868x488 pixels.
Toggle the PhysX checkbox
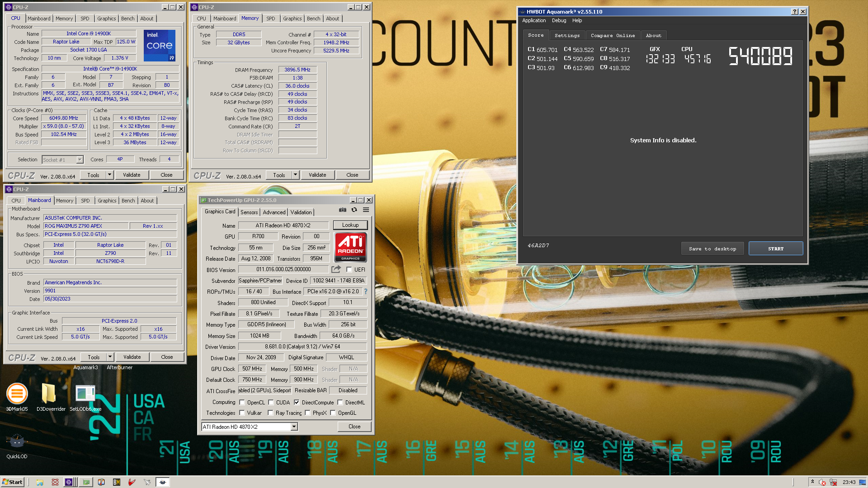point(307,413)
